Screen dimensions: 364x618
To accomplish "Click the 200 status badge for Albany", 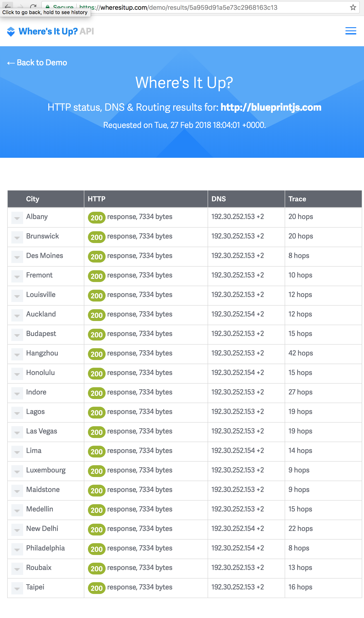I will pyautogui.click(x=96, y=217).
